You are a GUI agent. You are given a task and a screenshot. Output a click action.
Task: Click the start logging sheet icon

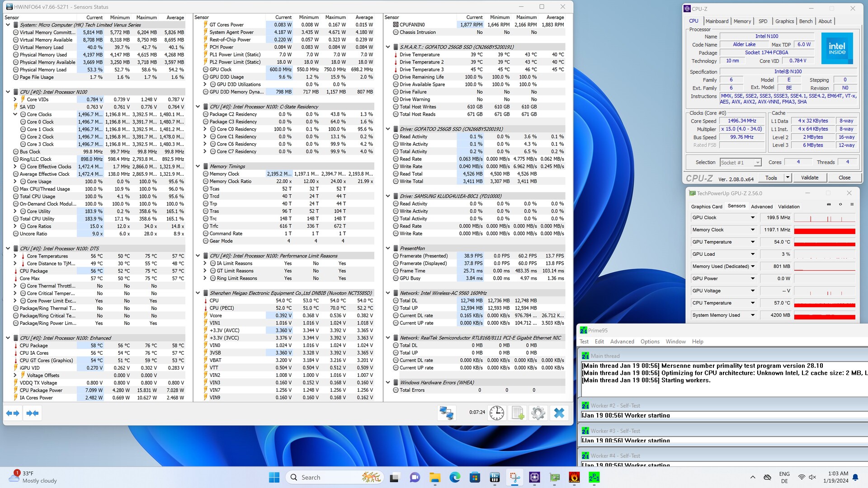517,413
